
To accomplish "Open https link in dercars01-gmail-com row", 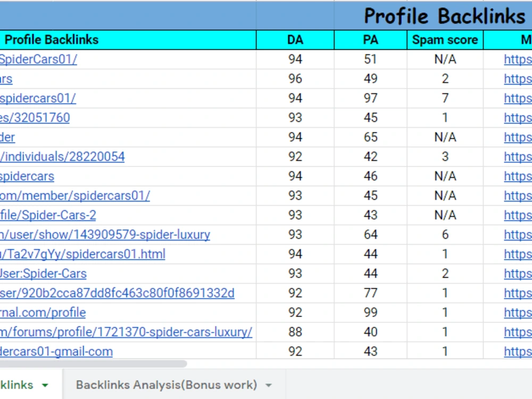I will [518, 352].
